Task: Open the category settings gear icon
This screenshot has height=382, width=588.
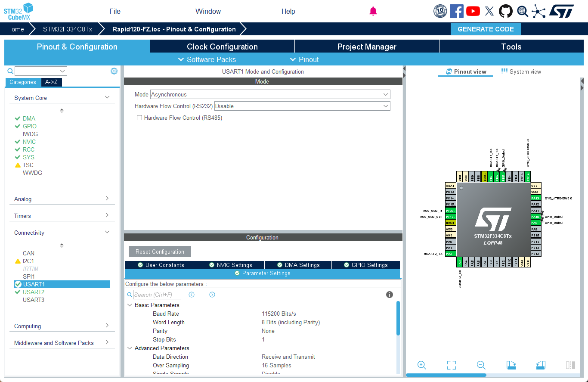Action: pos(114,71)
